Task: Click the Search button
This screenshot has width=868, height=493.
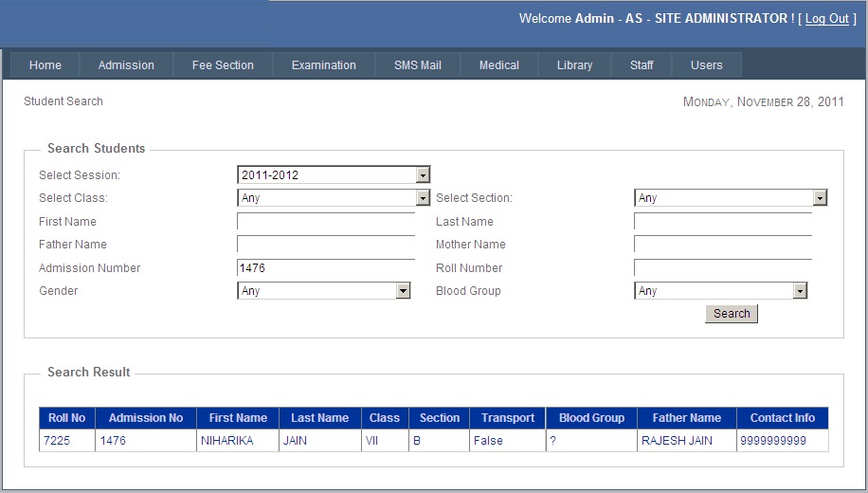Action: click(732, 314)
